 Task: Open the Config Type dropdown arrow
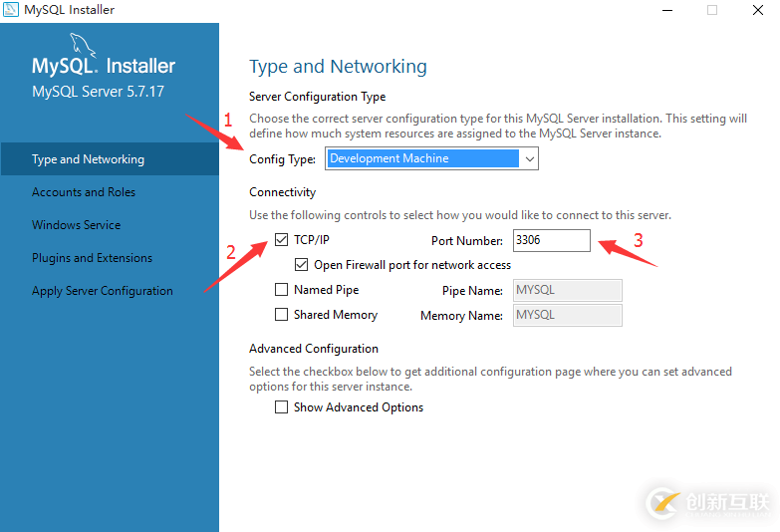point(529,158)
